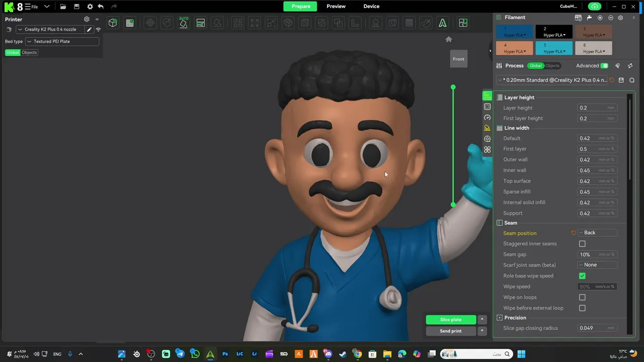
Task: Open the File menu
Action: tap(31, 7)
